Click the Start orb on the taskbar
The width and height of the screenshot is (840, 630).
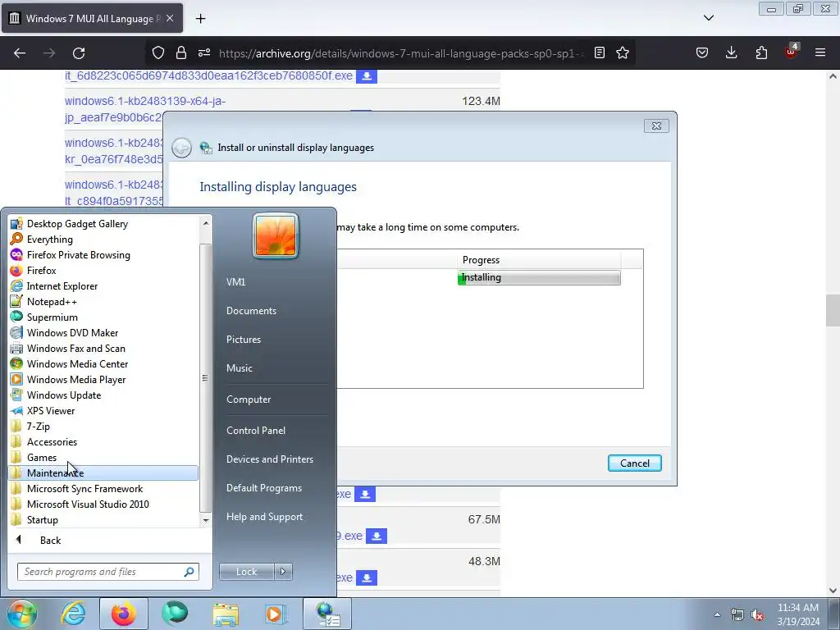[x=22, y=614]
